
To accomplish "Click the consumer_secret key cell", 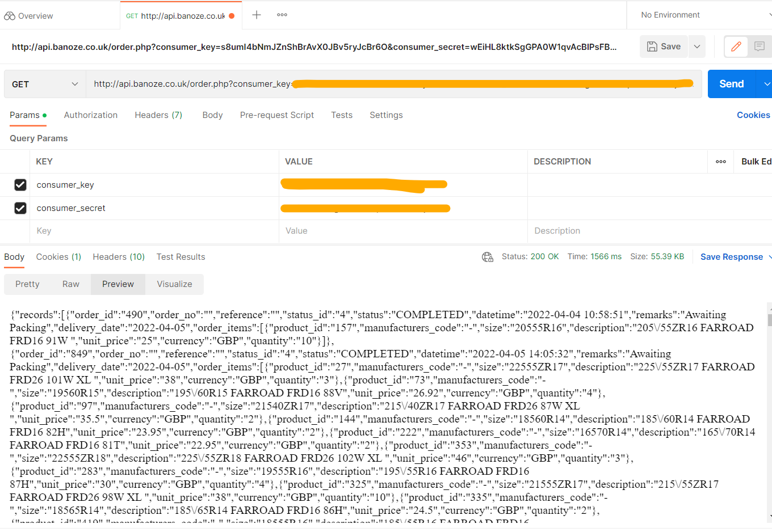I will pos(154,208).
